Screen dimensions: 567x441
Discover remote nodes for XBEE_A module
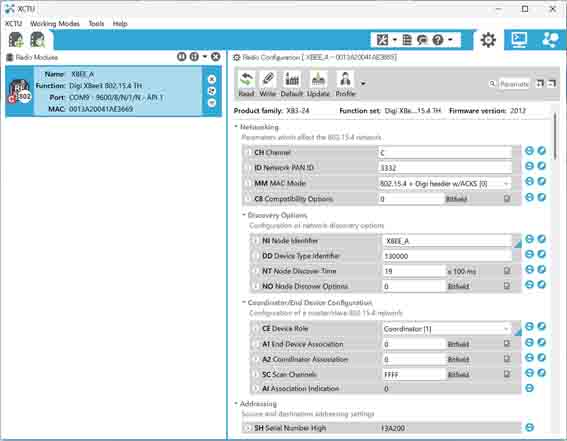coord(212,91)
